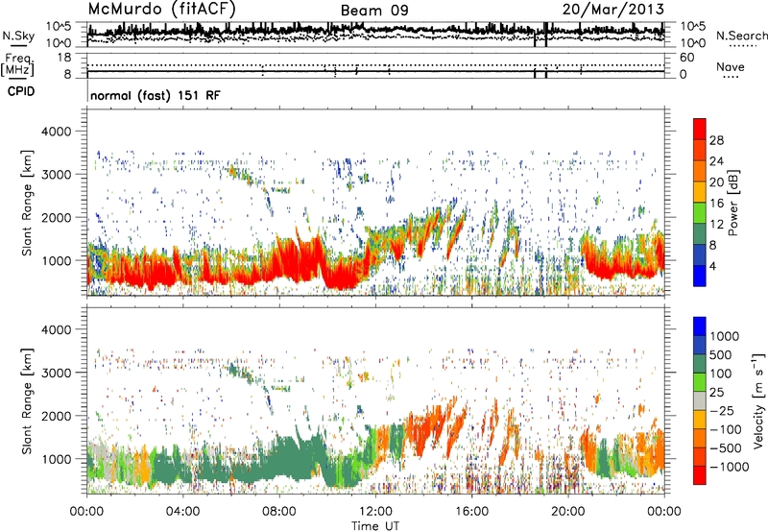Screen dimensions: 768x532
Task: Click the light green segment of the power colorbar
Action: (x=700, y=212)
